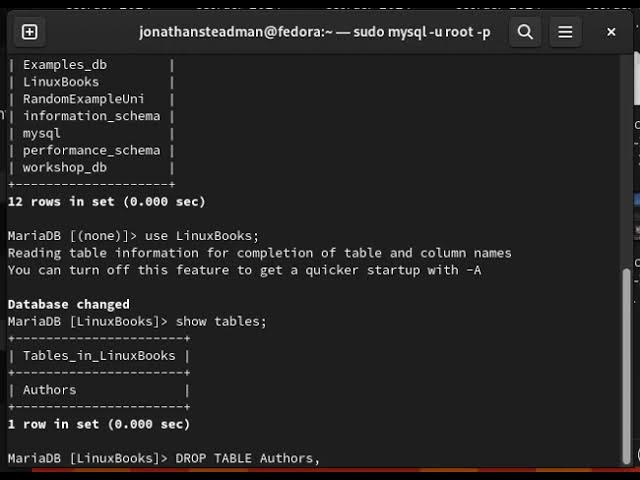Image resolution: width=640 pixels, height=480 pixels.
Task: Click '1 row in set' result line
Action: (x=98, y=424)
